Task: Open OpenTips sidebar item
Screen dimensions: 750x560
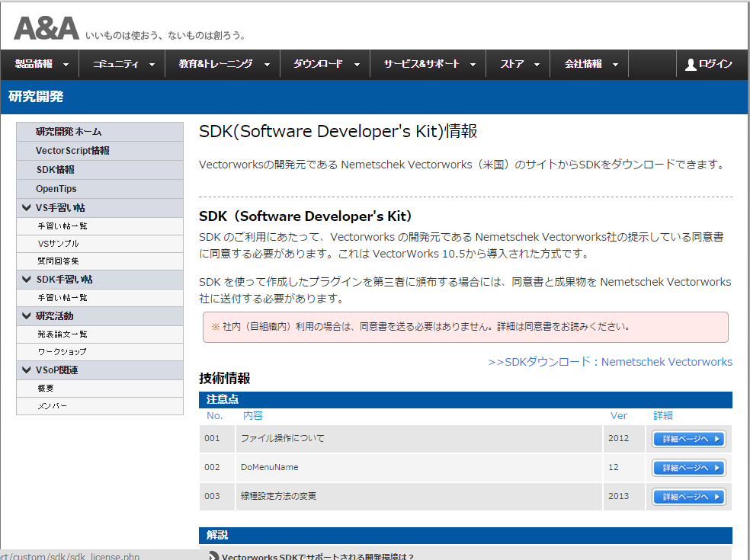Action: coord(100,189)
